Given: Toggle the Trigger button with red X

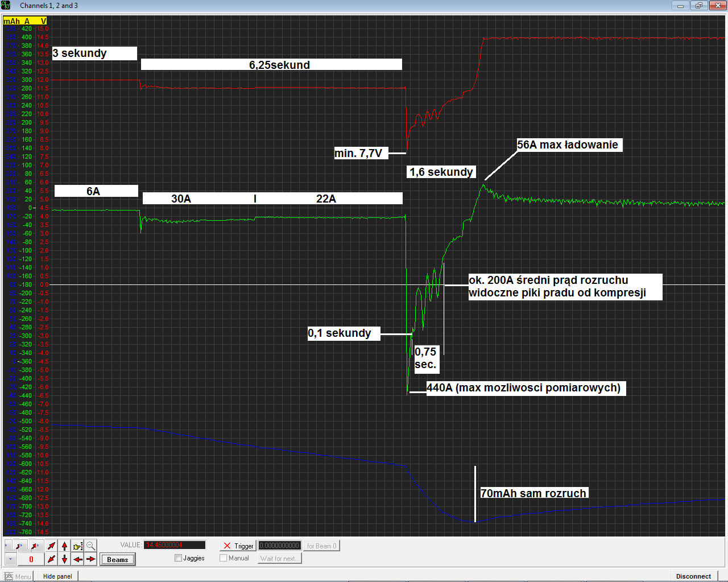Looking at the screenshot, I should [x=238, y=546].
